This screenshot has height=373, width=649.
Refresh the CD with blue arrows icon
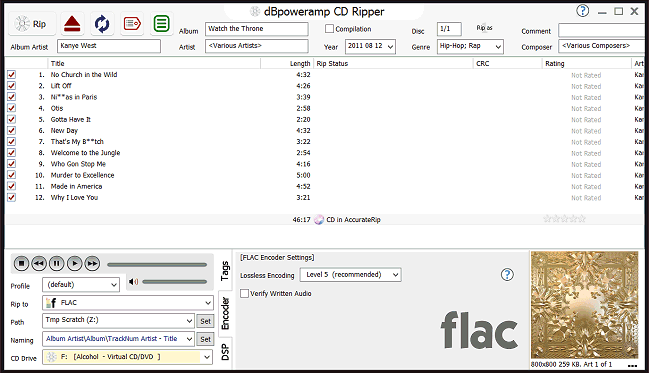tap(102, 24)
